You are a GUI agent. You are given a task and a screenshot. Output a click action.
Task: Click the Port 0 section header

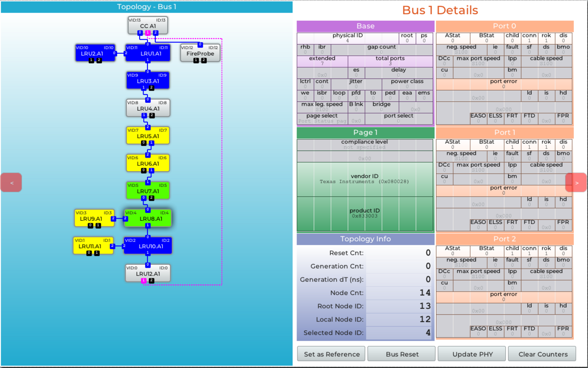point(504,26)
